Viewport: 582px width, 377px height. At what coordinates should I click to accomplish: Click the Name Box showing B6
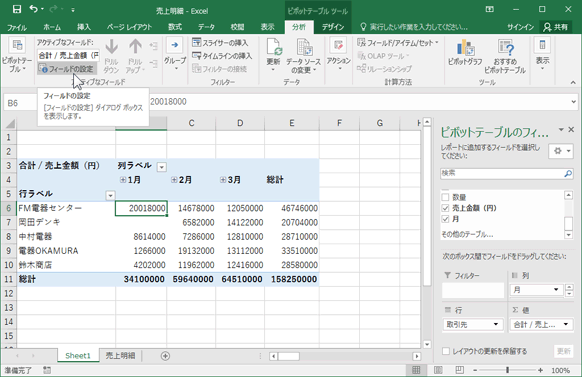coord(21,103)
